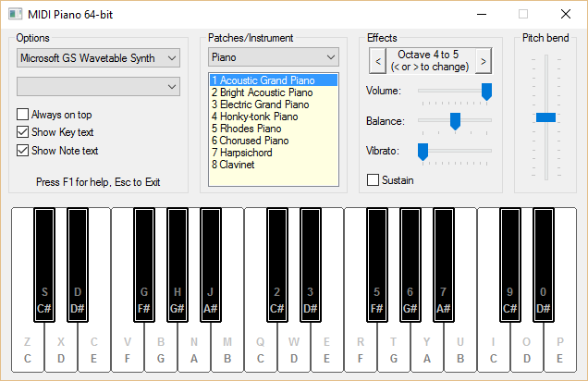Enable the Always on top checkbox
Screen dimensions: 588x381
(x=22, y=115)
